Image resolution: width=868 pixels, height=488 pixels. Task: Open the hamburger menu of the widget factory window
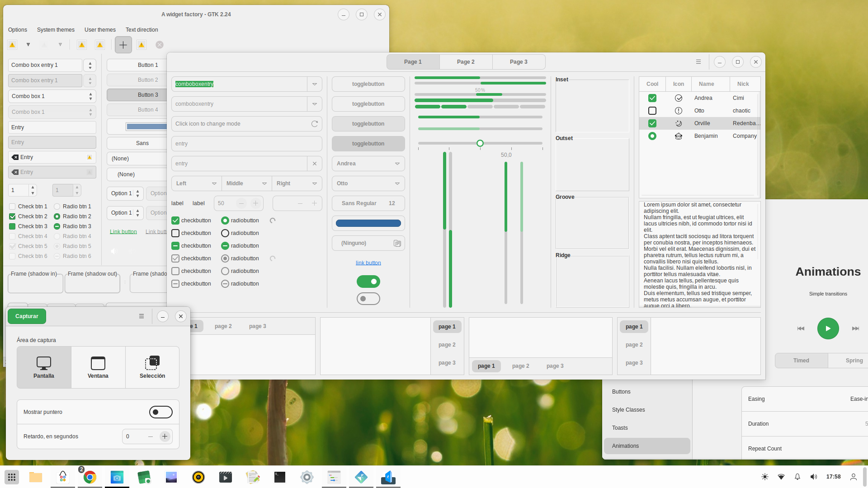[698, 62]
